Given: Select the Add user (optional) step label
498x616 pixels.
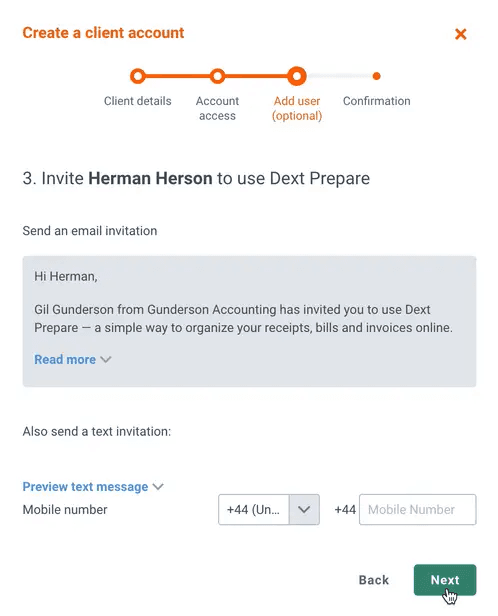Looking at the screenshot, I should [x=297, y=108].
